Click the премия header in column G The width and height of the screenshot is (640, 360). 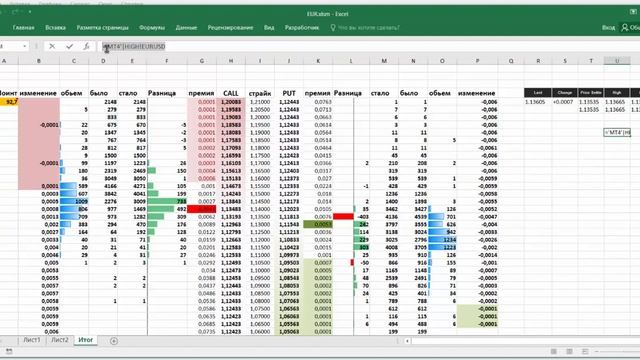click(x=202, y=93)
